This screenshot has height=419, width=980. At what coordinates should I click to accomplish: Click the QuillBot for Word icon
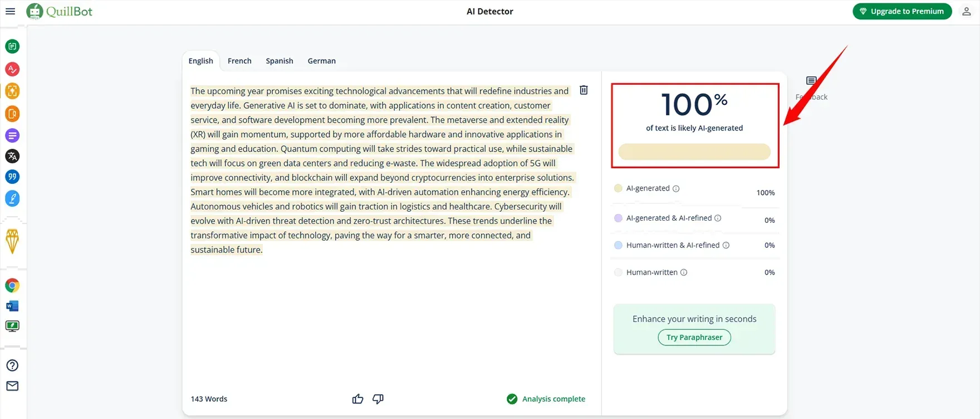tap(12, 306)
